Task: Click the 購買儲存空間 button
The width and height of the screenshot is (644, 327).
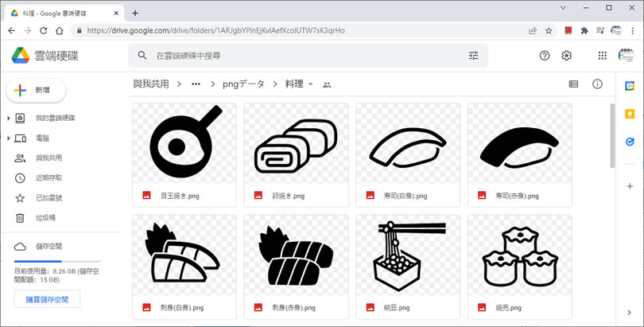Action: [x=47, y=300]
